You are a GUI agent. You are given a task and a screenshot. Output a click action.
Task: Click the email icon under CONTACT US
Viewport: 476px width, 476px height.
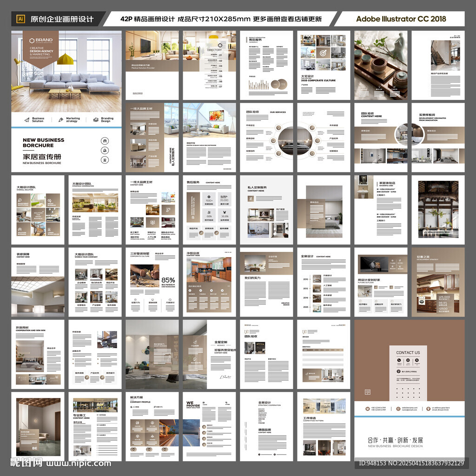tap(408, 360)
